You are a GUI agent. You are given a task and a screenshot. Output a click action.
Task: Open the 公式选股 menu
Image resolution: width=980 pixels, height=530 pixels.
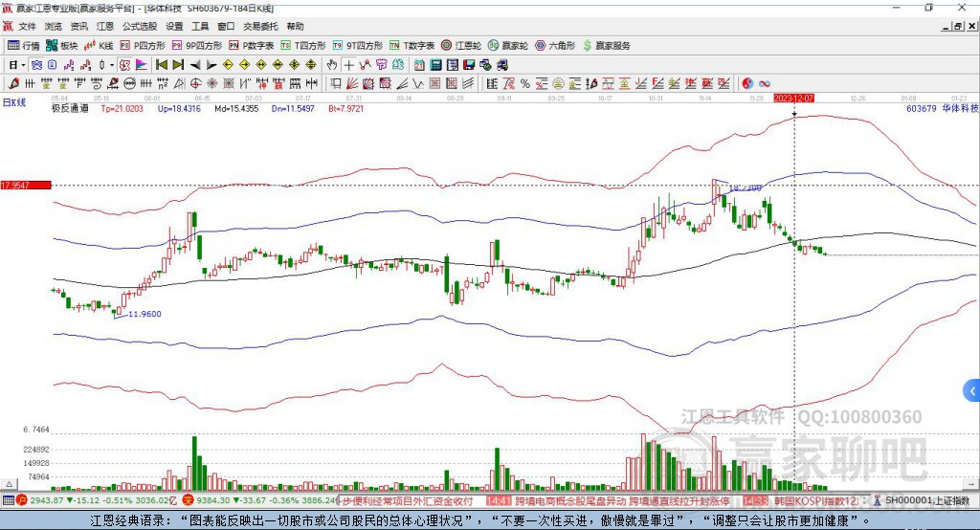(x=140, y=26)
